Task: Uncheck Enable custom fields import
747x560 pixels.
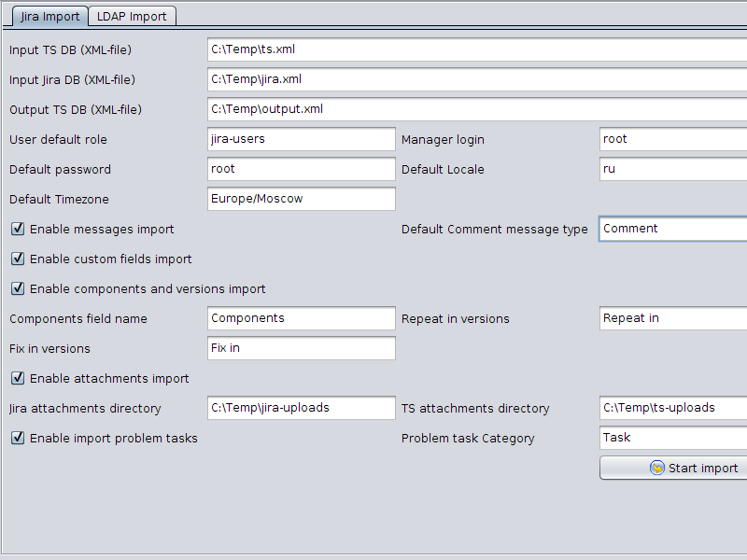Action: point(18,259)
